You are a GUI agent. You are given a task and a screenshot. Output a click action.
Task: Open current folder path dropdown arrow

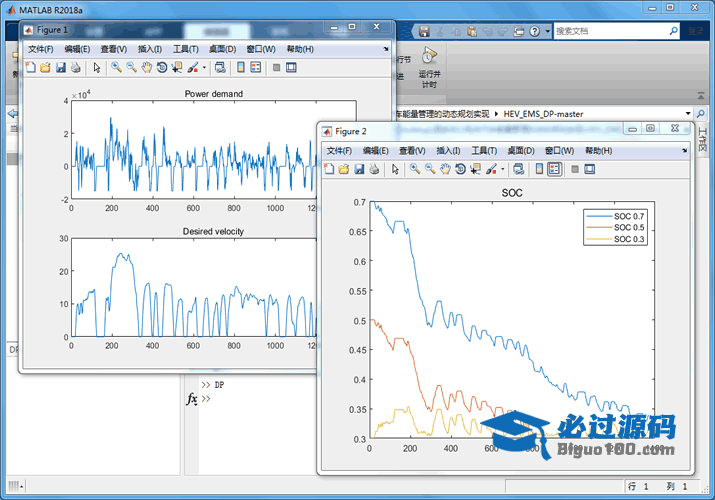point(688,113)
